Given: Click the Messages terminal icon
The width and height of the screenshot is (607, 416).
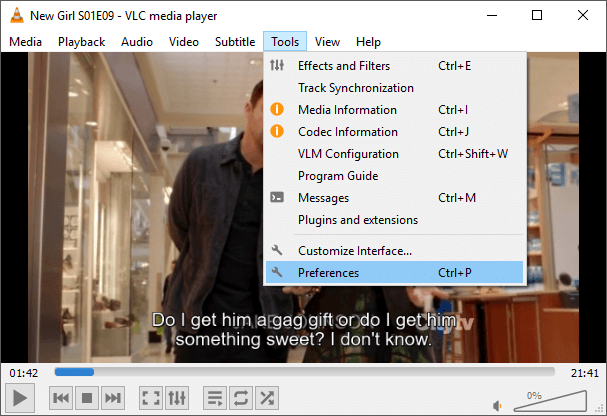Looking at the screenshot, I should pyautogui.click(x=277, y=198).
